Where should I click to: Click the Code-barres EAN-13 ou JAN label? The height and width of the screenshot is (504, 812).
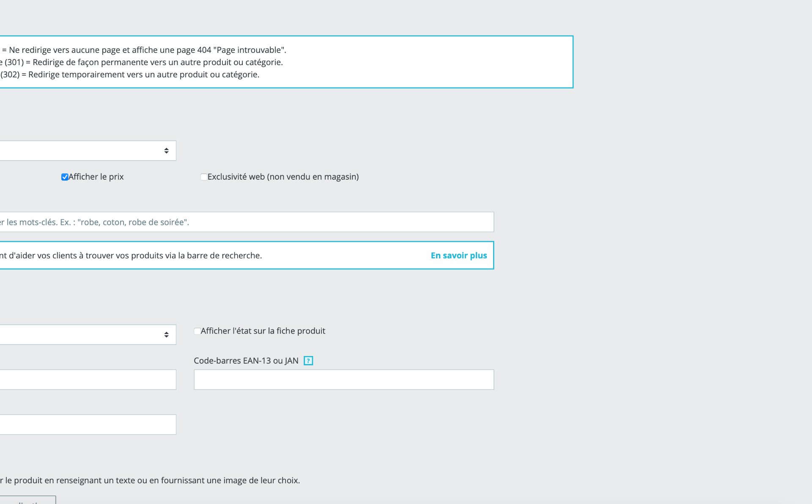pos(246,361)
